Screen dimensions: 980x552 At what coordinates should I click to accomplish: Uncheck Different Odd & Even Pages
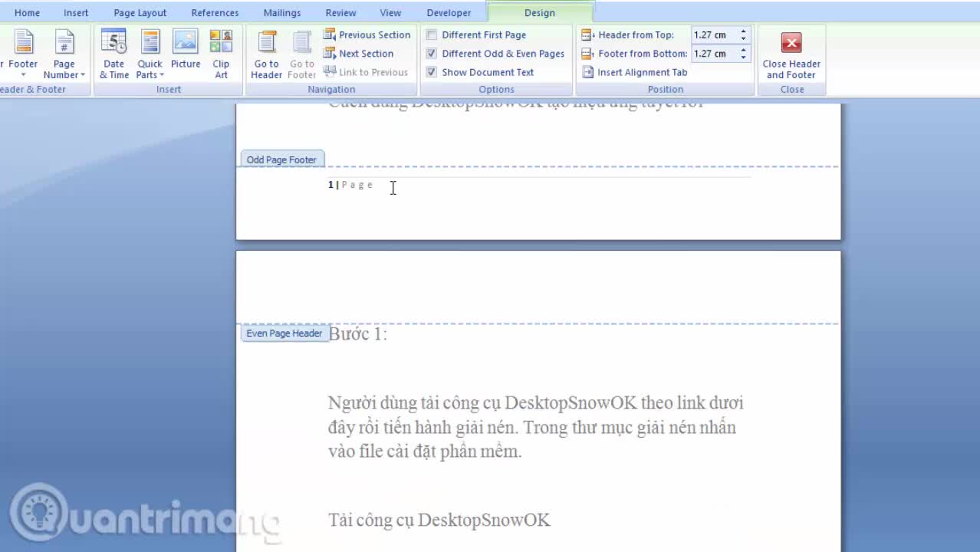click(x=432, y=54)
